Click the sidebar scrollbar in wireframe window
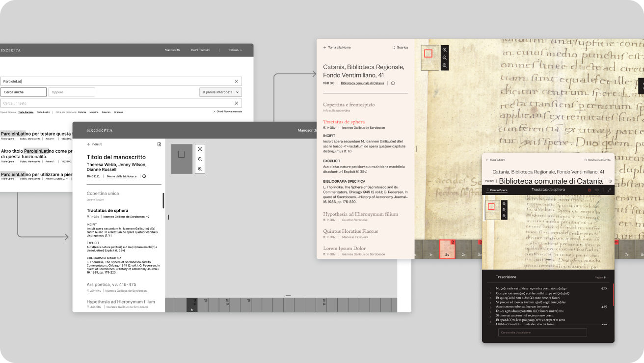Image resolution: width=644 pixels, height=363 pixels. click(163, 200)
